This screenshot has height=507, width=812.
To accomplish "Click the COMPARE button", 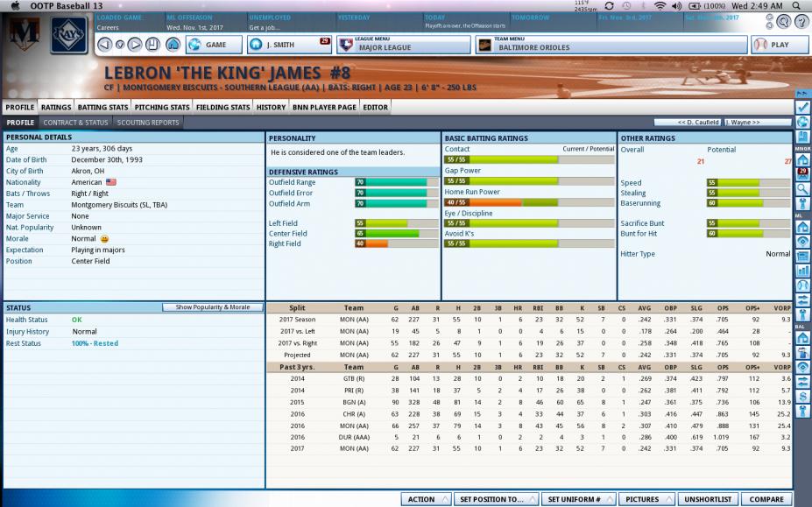I will click(766, 499).
